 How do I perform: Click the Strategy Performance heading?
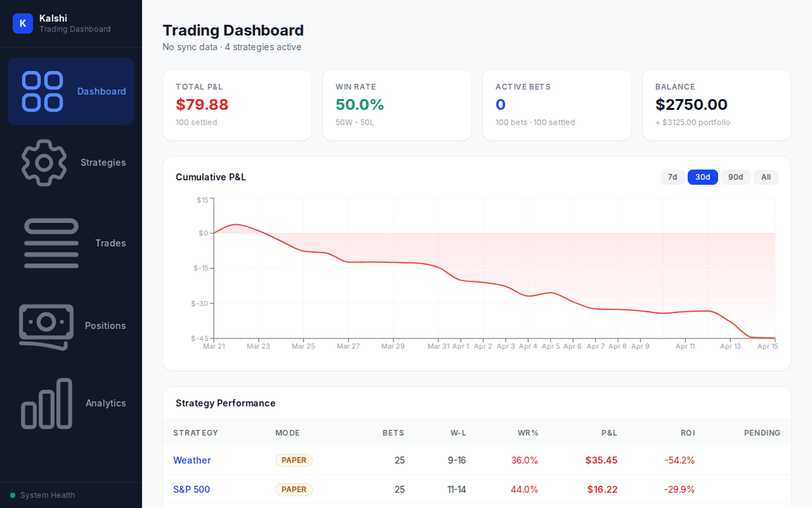tap(225, 403)
